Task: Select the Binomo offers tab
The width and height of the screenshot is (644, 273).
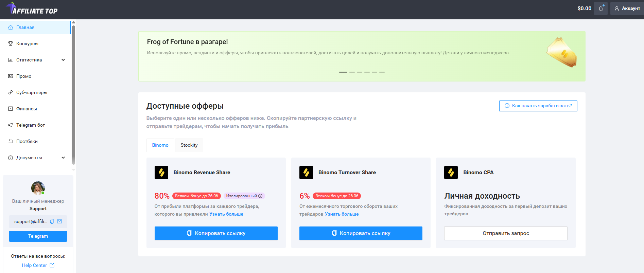Action: coord(160,145)
